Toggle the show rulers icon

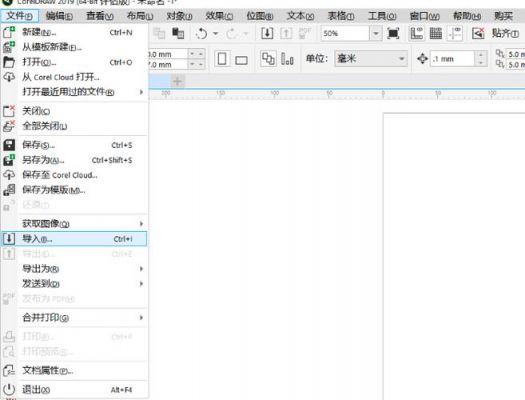(x=417, y=33)
